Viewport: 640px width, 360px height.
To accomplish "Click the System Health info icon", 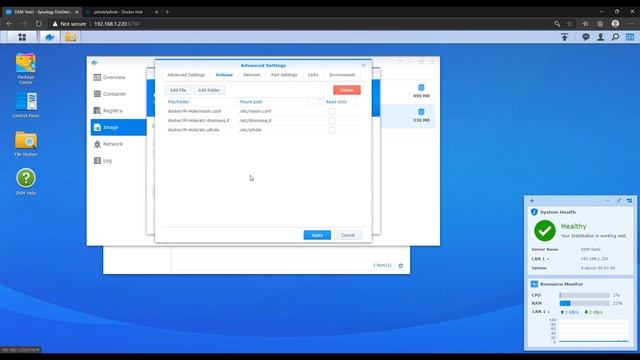I will point(534,212).
